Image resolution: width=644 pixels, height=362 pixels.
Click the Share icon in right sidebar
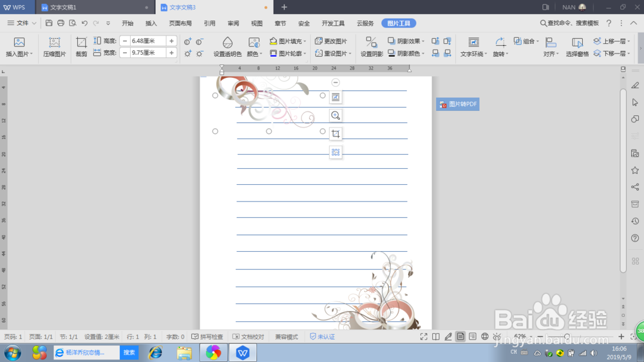635,187
